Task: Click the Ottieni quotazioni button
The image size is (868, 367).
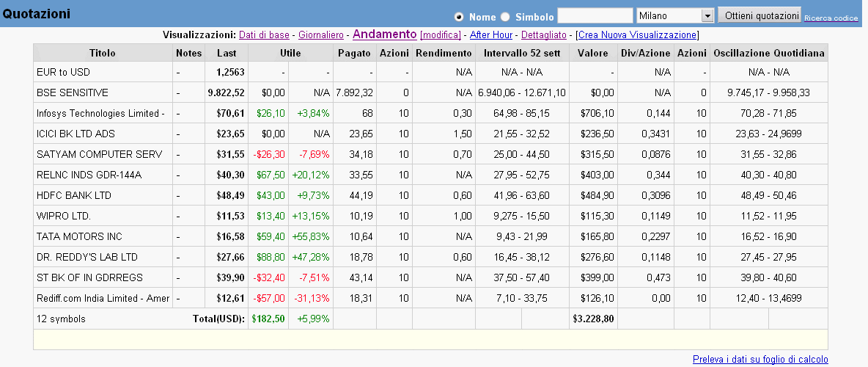Action: (759, 15)
